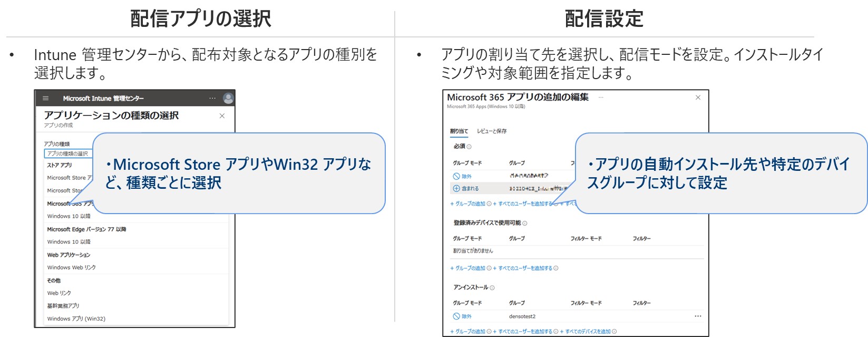
Task: Open the more options ellipsis for densotest2
Action: (x=698, y=316)
